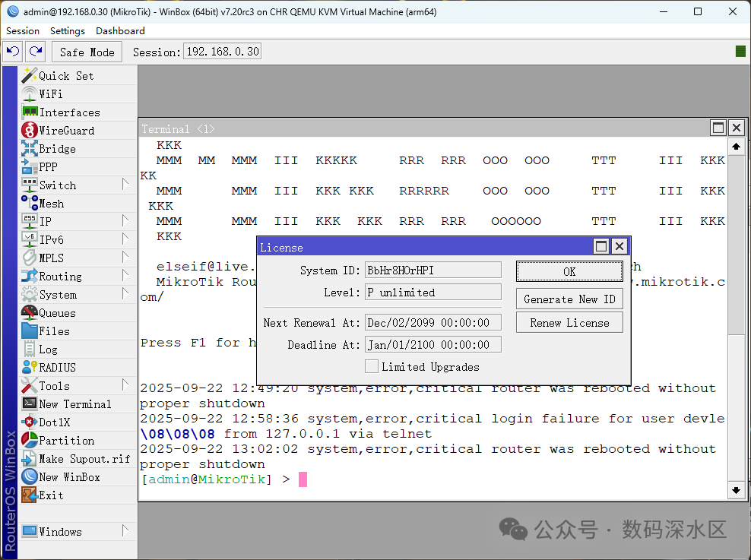
Task: Click Generate New ID button
Action: pyautogui.click(x=569, y=299)
